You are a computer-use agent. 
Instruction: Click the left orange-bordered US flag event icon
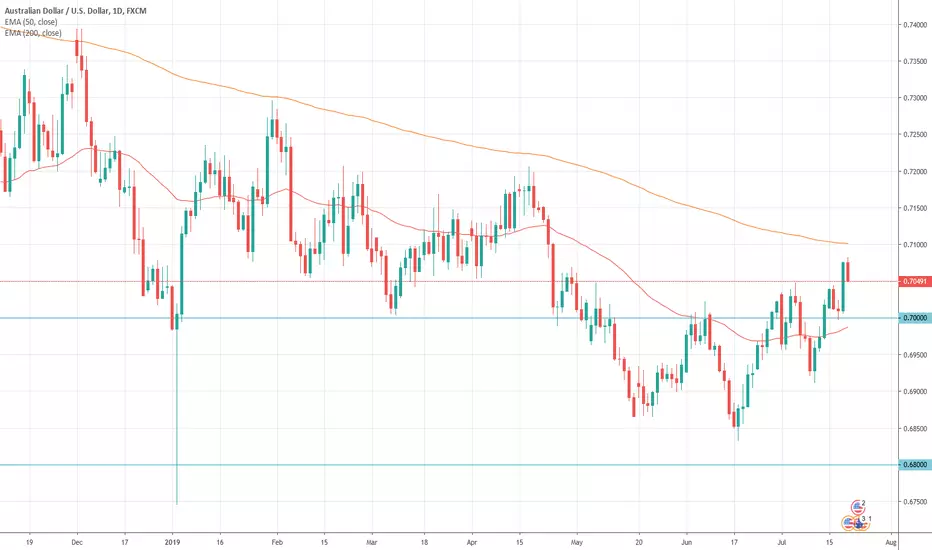[x=848, y=523]
